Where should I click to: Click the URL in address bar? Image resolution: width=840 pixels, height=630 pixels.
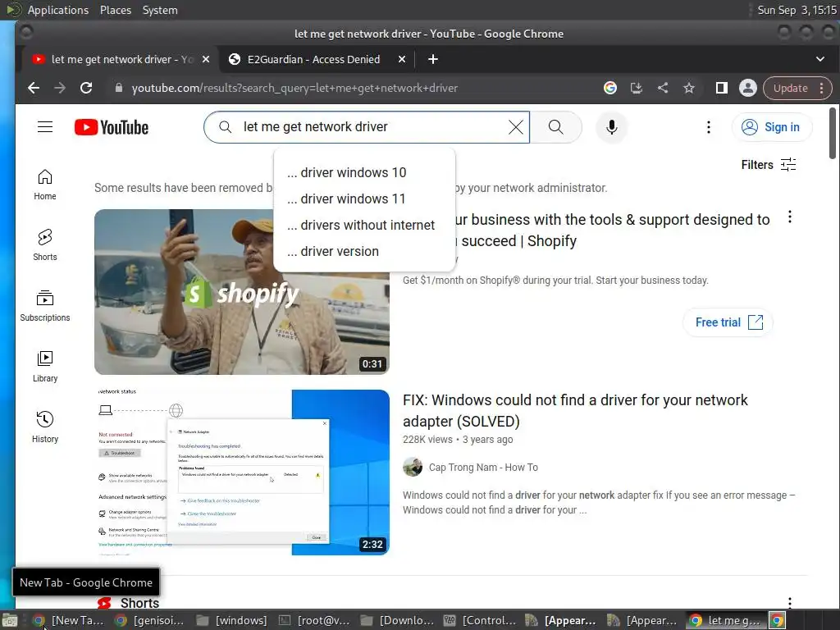294,88
